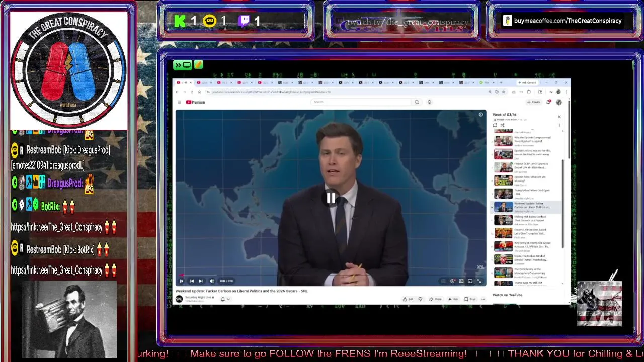Click The Great Conspiracy logo

68,70
